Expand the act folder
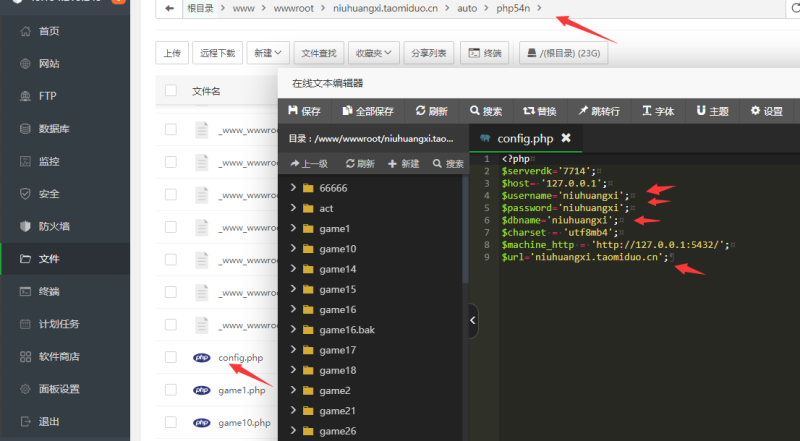The image size is (800, 441). (x=293, y=208)
